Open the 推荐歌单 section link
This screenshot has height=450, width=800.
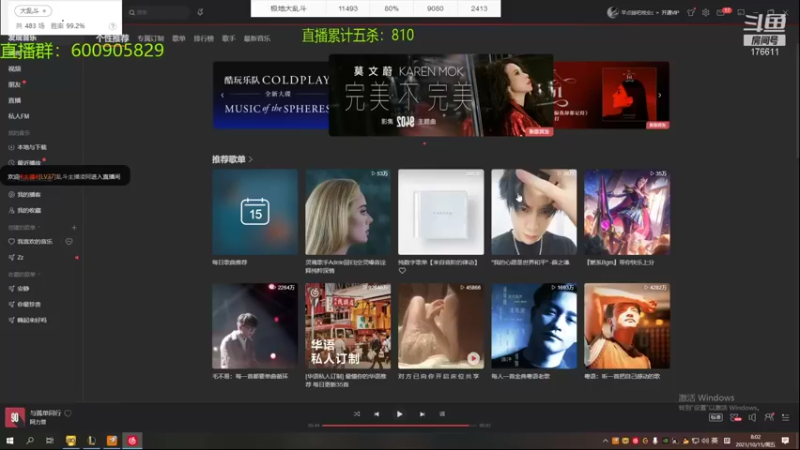[232, 159]
